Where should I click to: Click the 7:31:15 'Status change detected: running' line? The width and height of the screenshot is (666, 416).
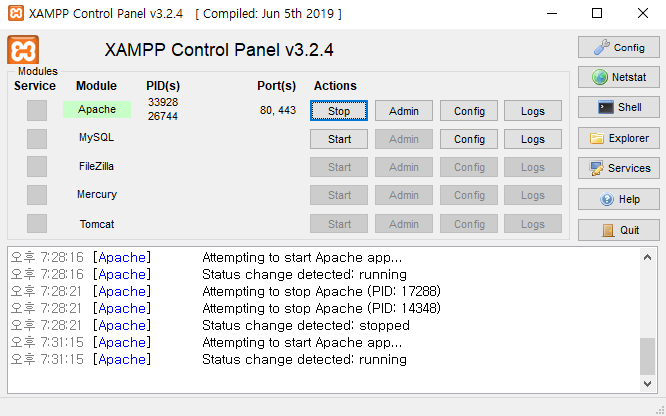coord(304,359)
